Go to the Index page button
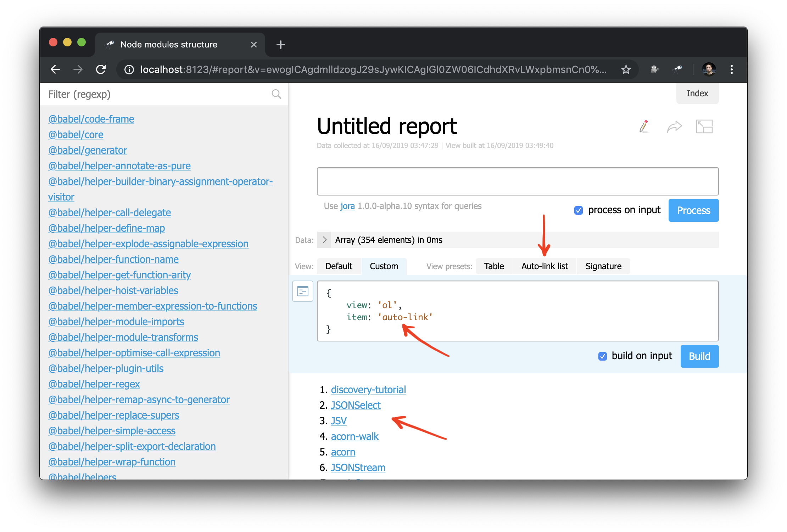787x532 pixels. (697, 94)
